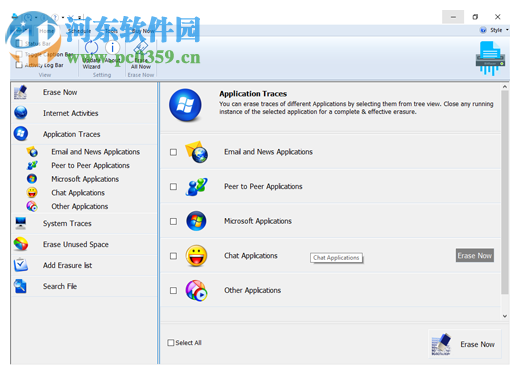
Task: Click the large Other Applications media icon
Action: tap(197, 290)
